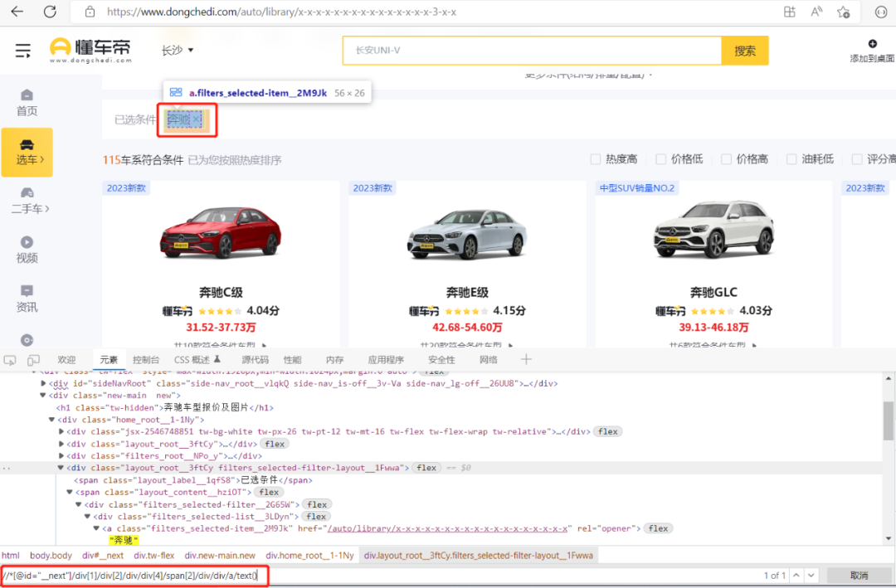Viewport: 896px width, 588px height.
Task: Click the 长安UNI-V search input field
Action: click(532, 51)
